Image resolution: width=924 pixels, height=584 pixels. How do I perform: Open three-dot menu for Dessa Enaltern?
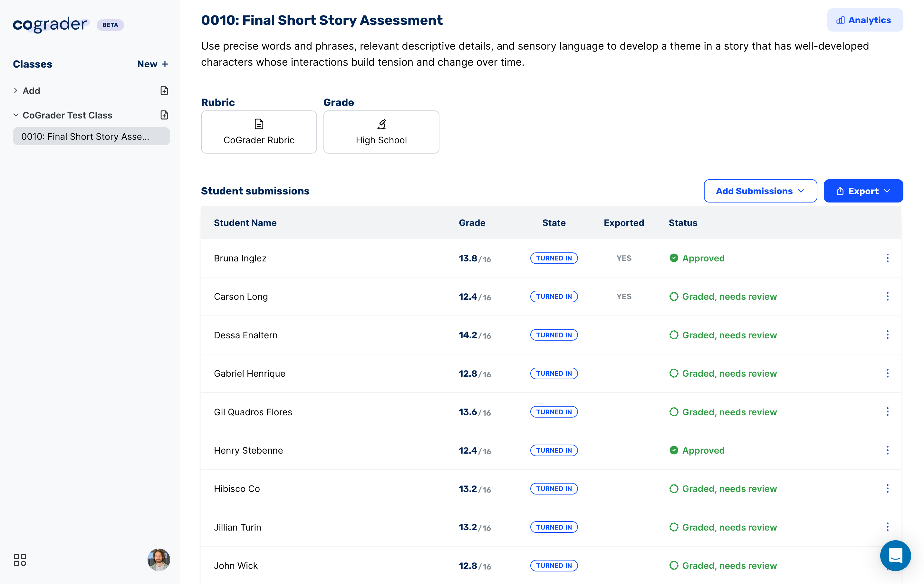(887, 335)
